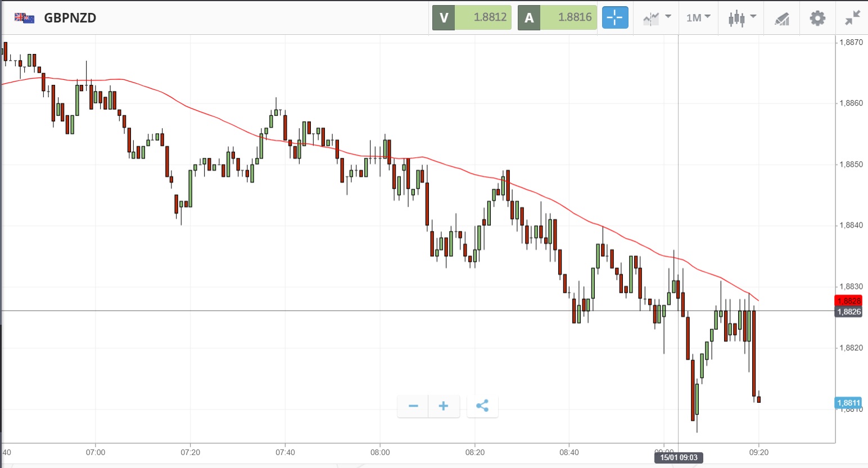Click the GBPNZD flag icon
Image resolution: width=868 pixels, height=468 pixels.
pyautogui.click(x=24, y=18)
